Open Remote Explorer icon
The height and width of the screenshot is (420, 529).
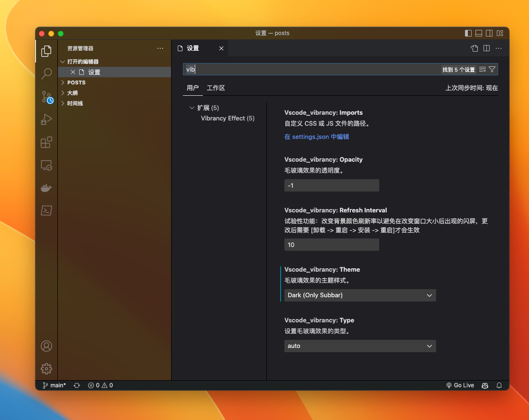pos(46,165)
